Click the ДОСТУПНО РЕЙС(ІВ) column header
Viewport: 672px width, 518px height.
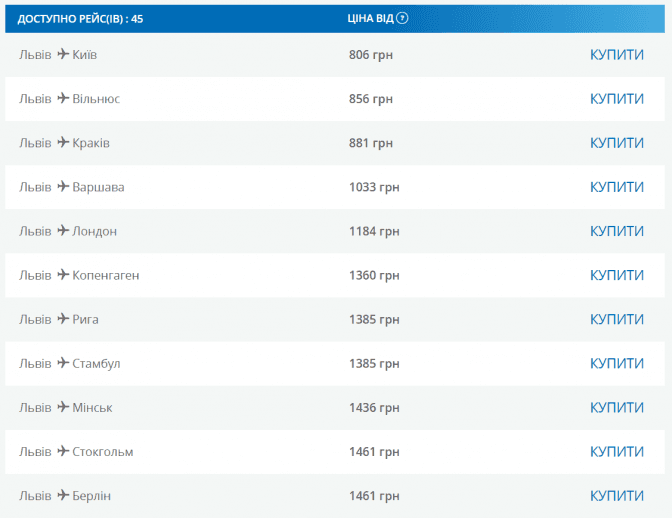[80, 18]
